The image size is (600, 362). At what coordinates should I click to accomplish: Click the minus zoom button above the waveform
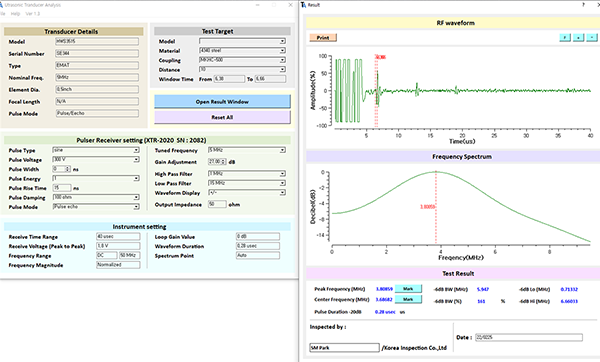(x=592, y=38)
